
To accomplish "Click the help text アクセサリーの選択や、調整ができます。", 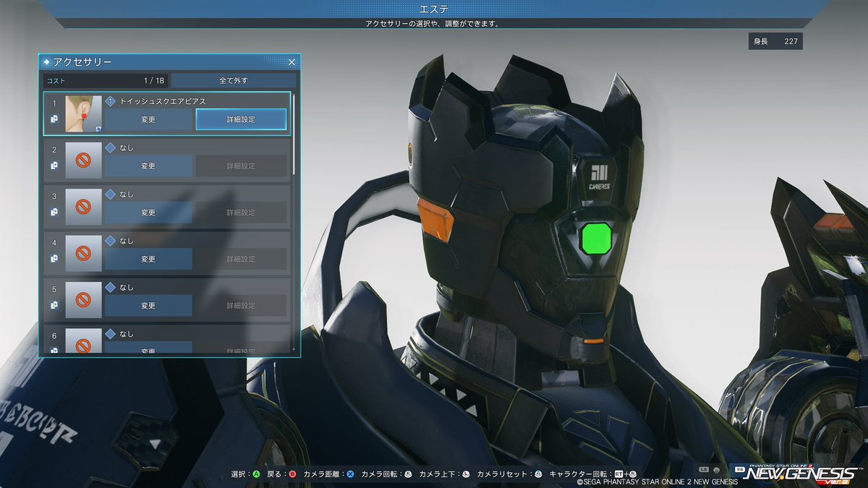I will click(x=433, y=23).
